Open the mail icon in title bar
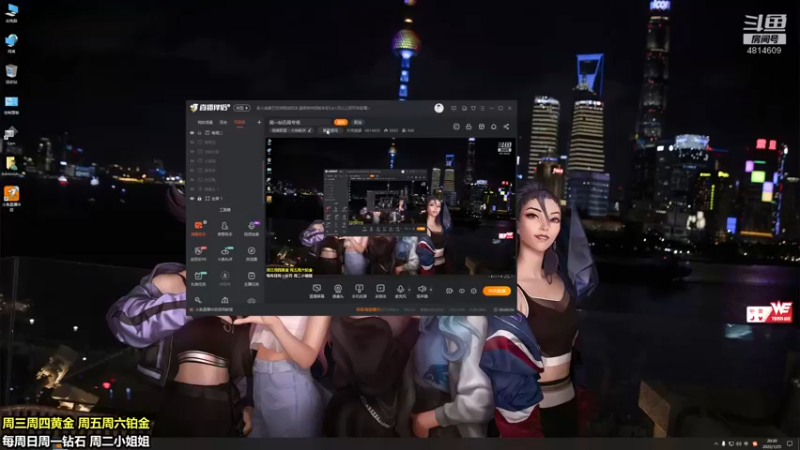 [464, 108]
